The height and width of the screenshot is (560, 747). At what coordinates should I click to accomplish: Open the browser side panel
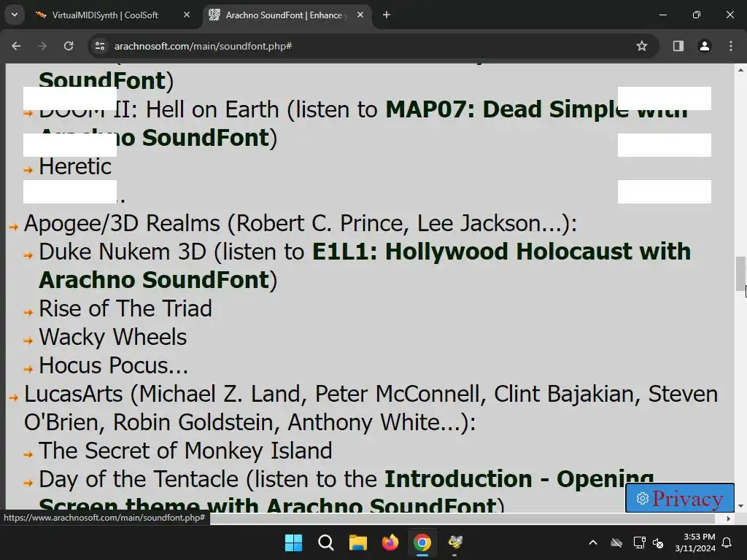(x=678, y=46)
